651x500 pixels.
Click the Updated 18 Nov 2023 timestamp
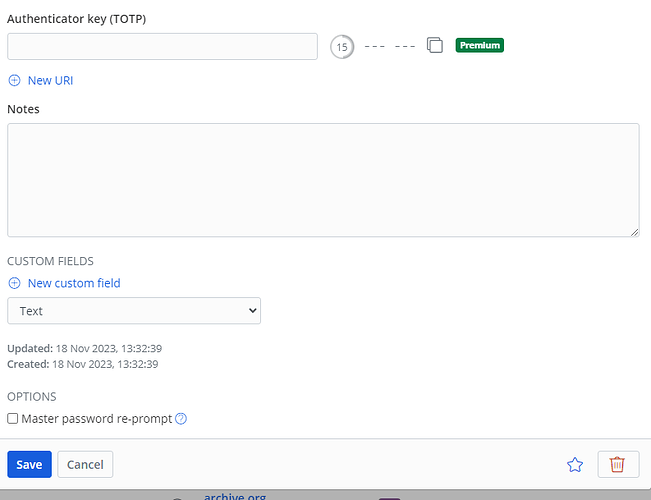click(85, 348)
